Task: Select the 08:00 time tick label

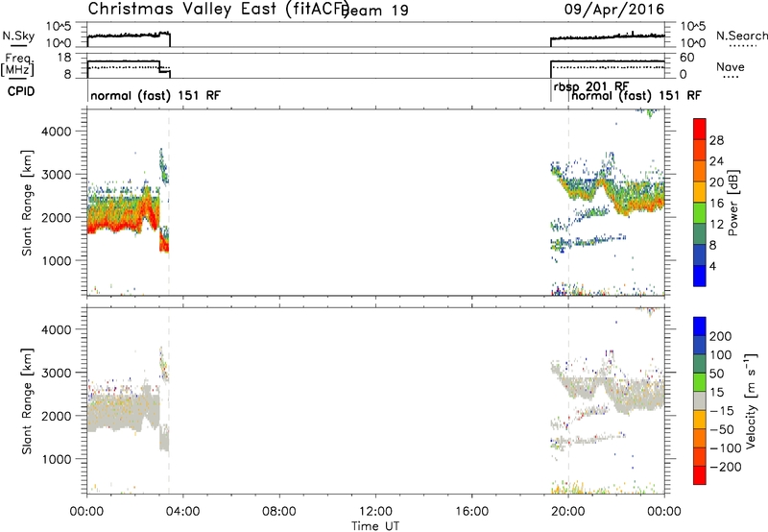Action: pos(279,512)
